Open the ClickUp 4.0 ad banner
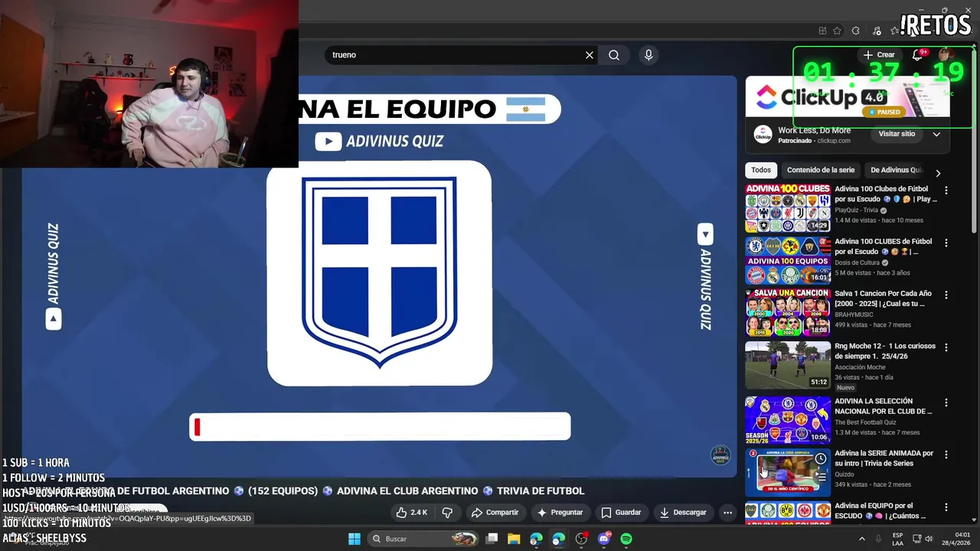The width and height of the screenshot is (980, 551). tap(848, 97)
